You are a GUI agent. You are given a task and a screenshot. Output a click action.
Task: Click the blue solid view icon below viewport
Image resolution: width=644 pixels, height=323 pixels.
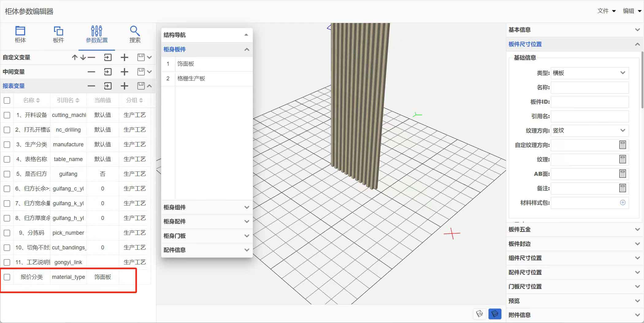click(494, 313)
